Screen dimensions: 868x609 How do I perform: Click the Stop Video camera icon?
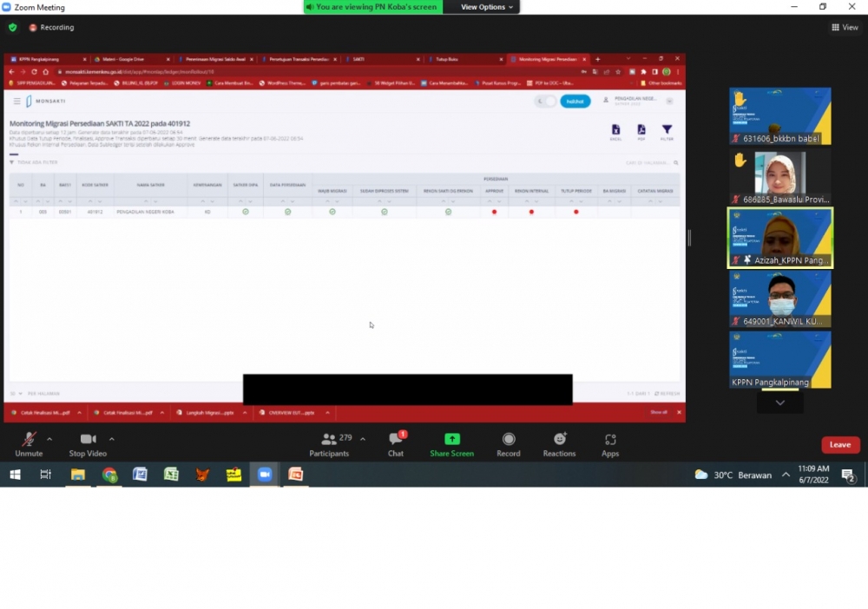pyautogui.click(x=88, y=440)
